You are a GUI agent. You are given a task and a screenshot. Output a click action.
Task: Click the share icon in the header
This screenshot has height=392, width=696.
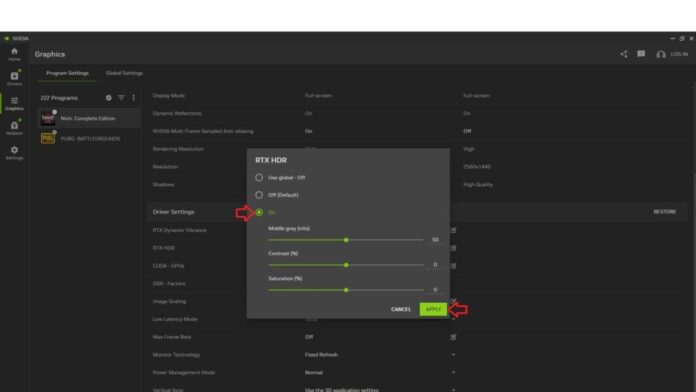624,54
